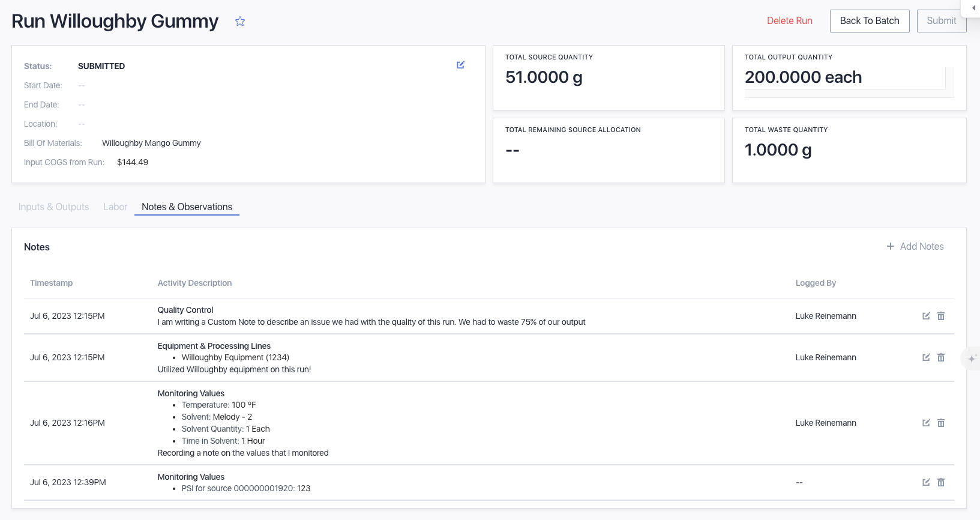Screen dimensions: 980x520
Task: Delete the Equipment & Processing Lines note
Action: coord(941,357)
